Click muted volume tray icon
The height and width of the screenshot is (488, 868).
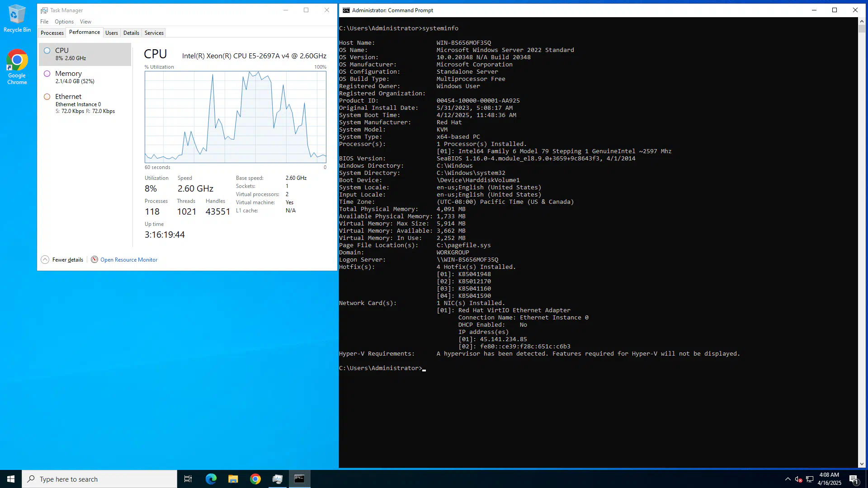[x=798, y=479]
